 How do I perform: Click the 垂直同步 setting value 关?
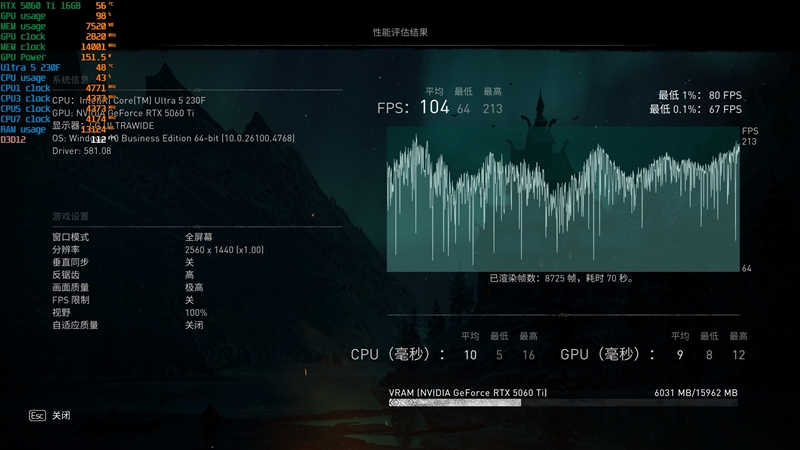[x=189, y=262]
